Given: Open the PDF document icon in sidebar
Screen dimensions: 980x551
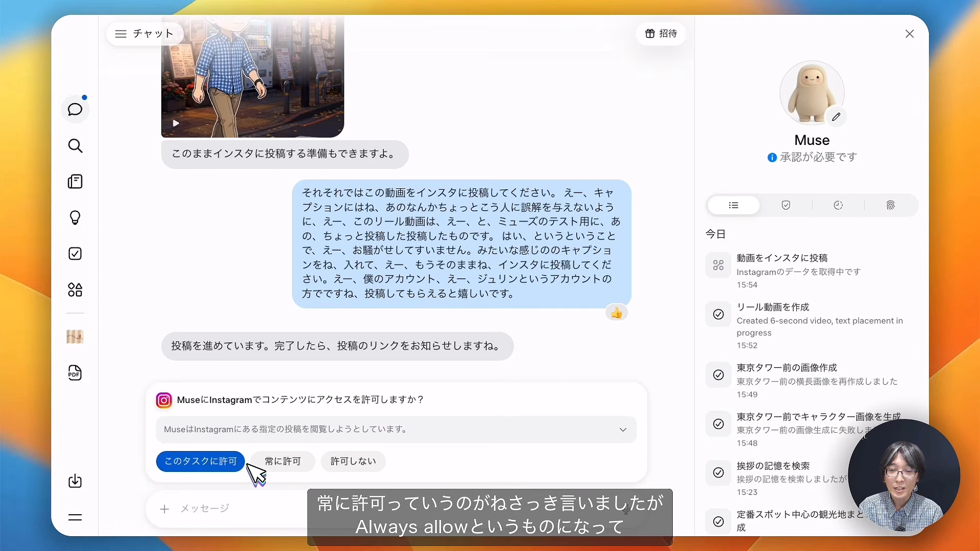Looking at the screenshot, I should click(x=75, y=373).
